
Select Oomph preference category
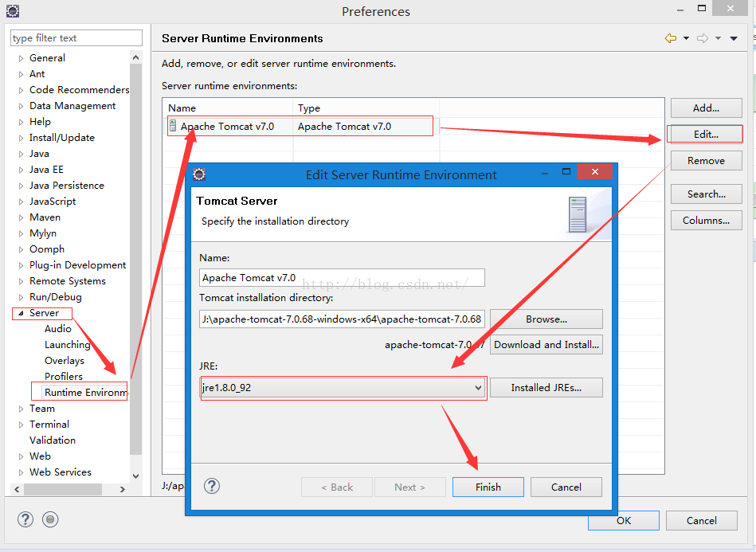tap(47, 249)
